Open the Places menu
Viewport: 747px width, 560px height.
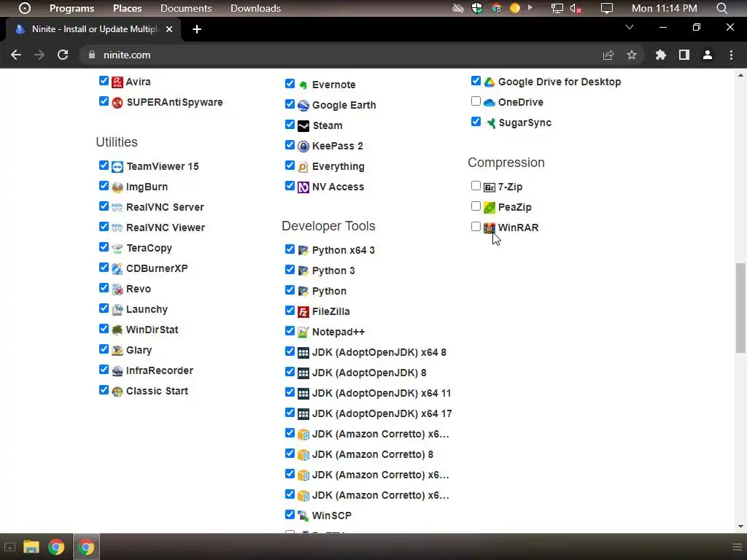coord(127,8)
